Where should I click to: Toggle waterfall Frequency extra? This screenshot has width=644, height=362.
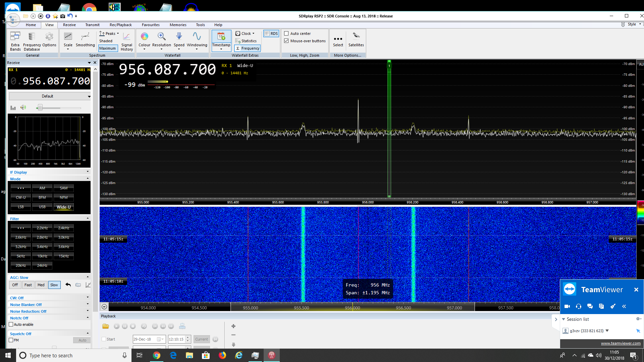click(248, 48)
